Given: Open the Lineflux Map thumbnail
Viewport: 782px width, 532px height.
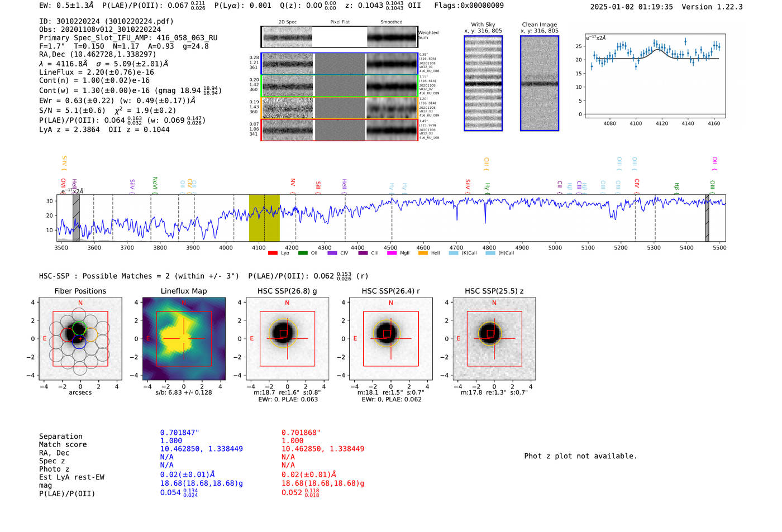Looking at the screenshot, I should click(x=184, y=338).
